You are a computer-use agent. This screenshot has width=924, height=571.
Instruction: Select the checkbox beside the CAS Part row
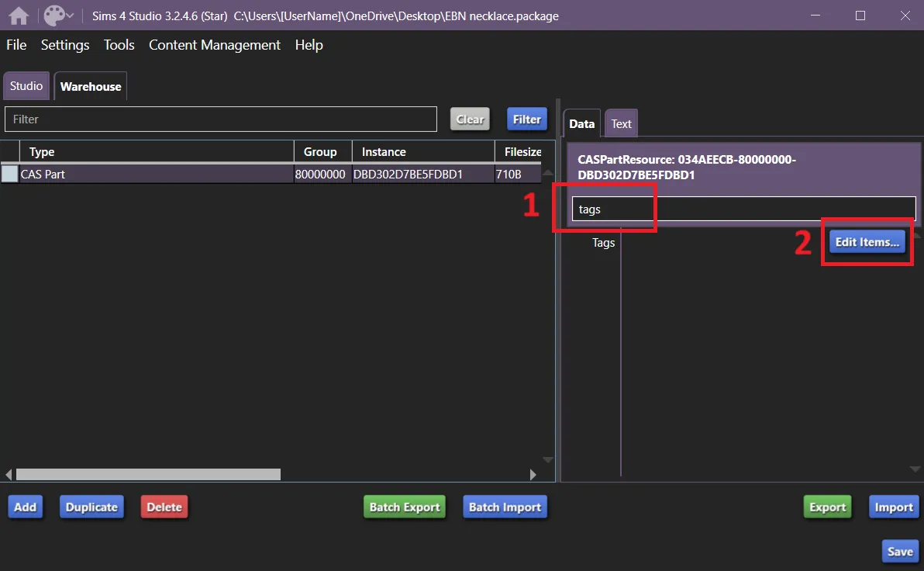pyautogui.click(x=9, y=174)
